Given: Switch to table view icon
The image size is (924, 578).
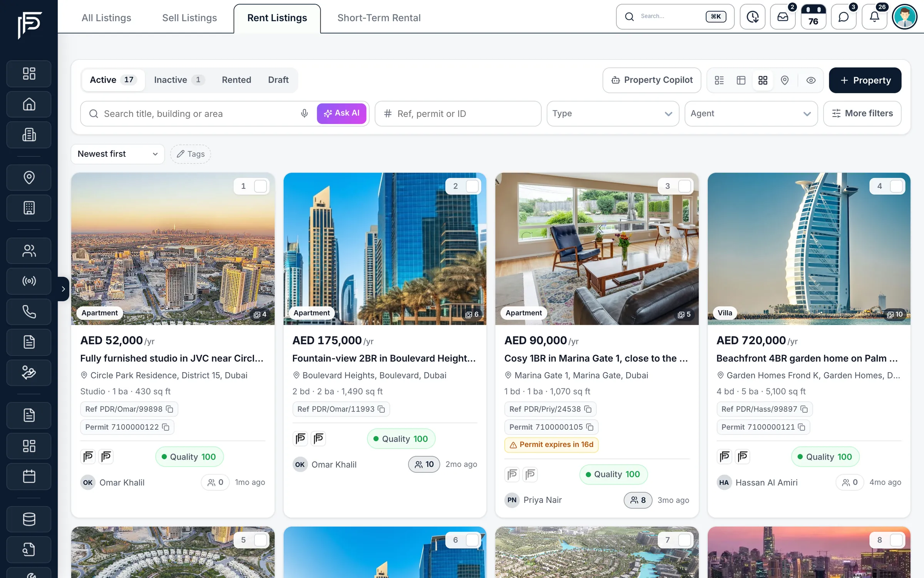Looking at the screenshot, I should [741, 80].
